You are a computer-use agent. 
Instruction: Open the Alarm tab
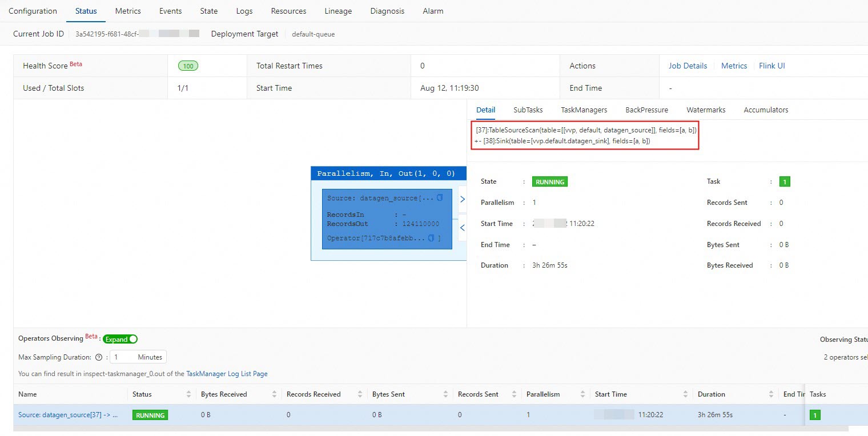click(433, 11)
